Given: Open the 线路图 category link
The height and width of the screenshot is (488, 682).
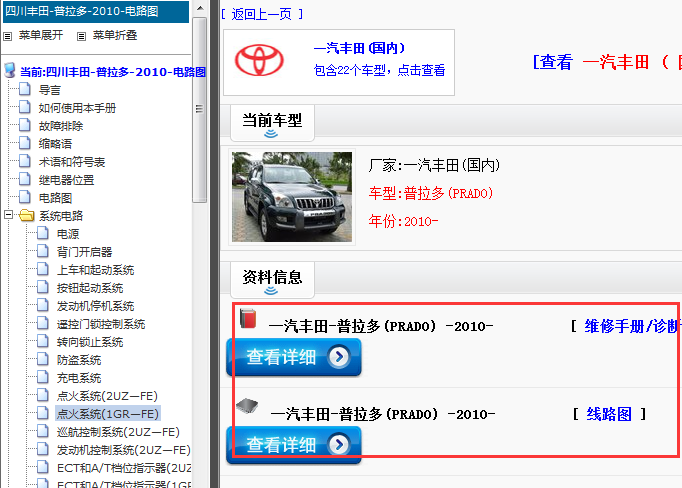Looking at the screenshot, I should click(x=609, y=414).
